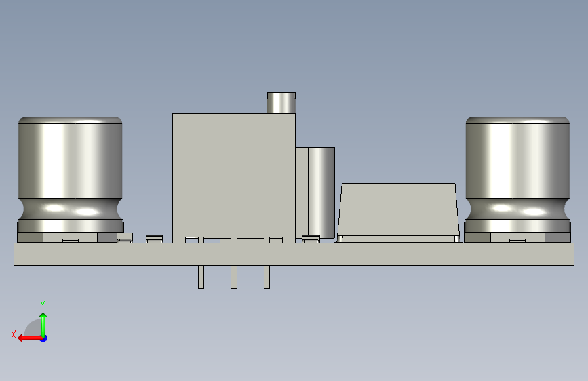This screenshot has height=381, width=588.
Task: Click the green Y axis arrow of the triad
Action: [43, 324]
